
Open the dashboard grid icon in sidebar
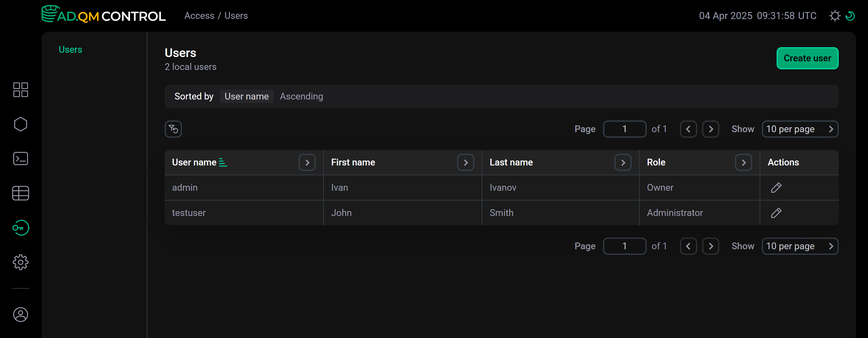point(21,90)
